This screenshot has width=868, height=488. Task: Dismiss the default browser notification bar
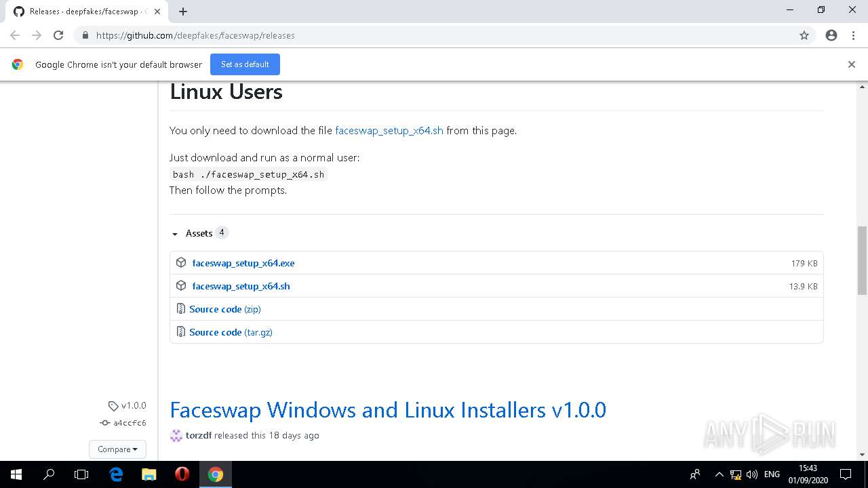click(x=852, y=64)
